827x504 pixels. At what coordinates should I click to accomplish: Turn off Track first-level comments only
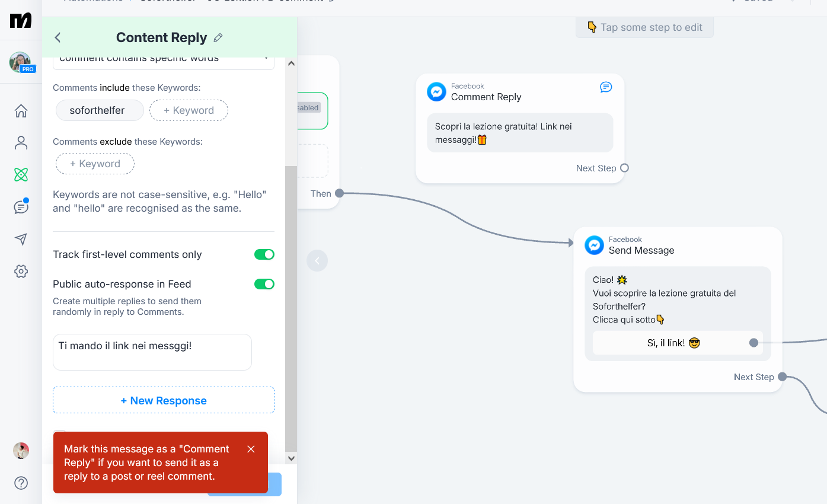pyautogui.click(x=264, y=254)
